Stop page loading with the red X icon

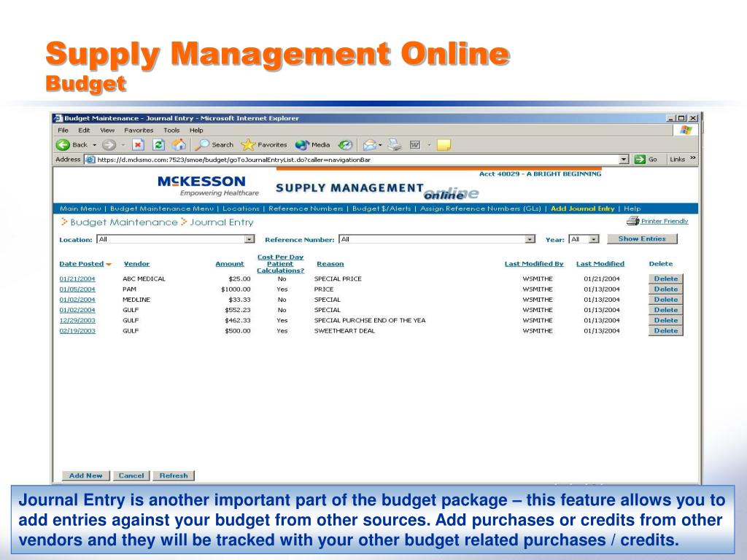(x=138, y=145)
